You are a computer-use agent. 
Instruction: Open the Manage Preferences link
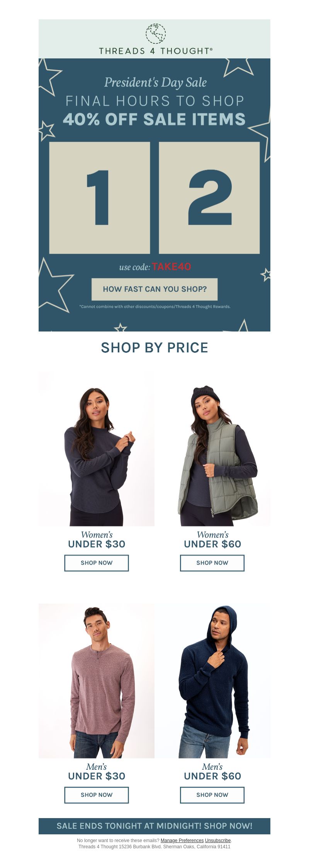(x=182, y=840)
